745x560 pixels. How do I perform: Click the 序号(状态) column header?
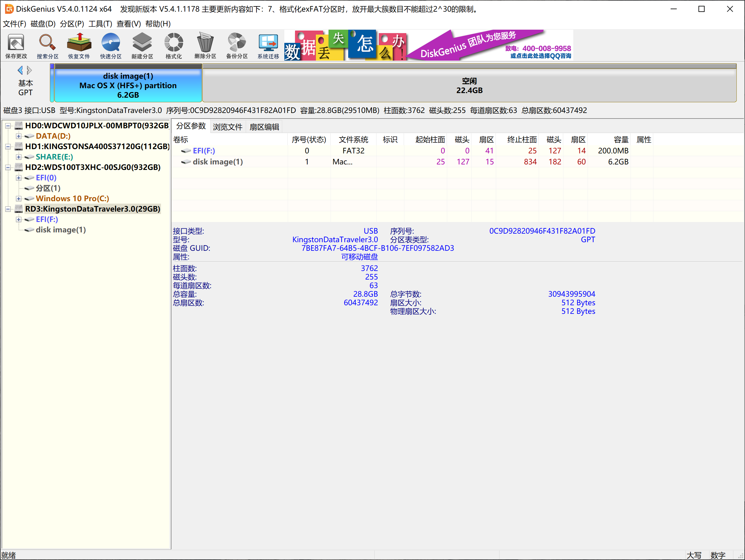309,140
